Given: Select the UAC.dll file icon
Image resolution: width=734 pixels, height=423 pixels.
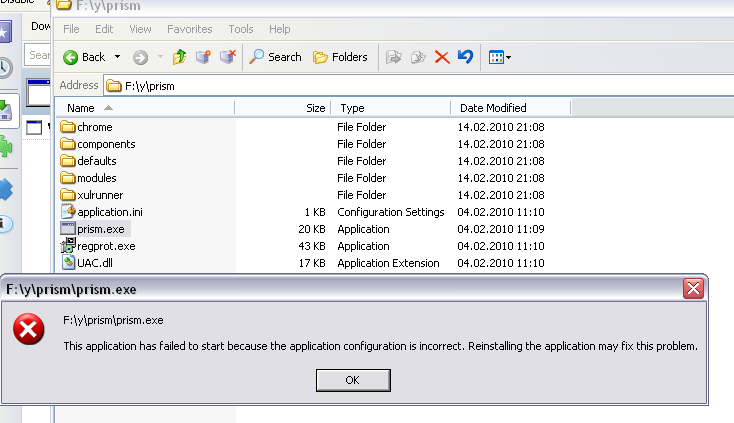Looking at the screenshot, I should point(68,263).
